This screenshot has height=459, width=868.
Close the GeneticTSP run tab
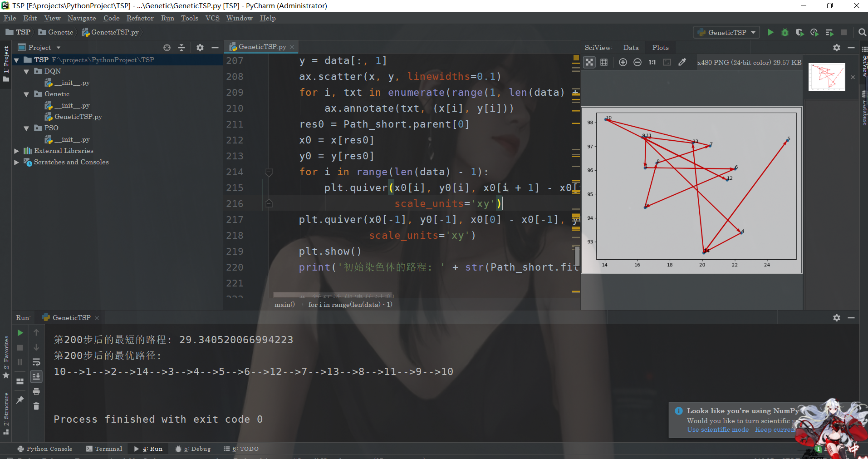tap(97, 318)
